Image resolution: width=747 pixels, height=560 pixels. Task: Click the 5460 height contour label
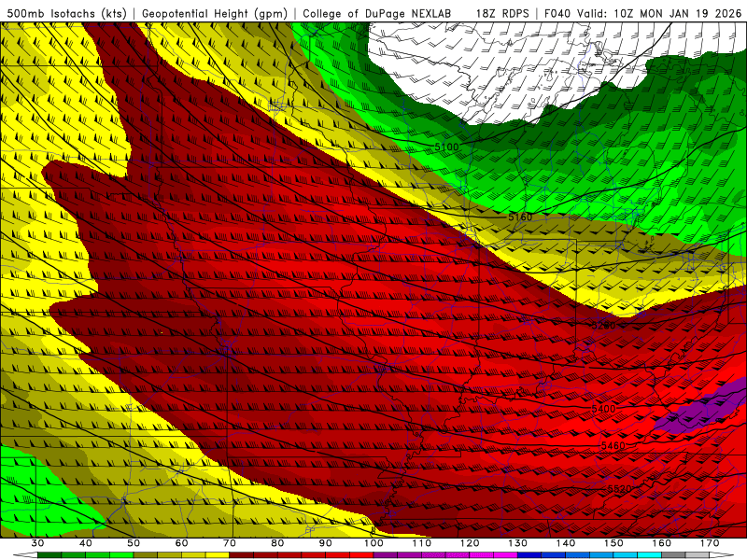[x=613, y=446]
